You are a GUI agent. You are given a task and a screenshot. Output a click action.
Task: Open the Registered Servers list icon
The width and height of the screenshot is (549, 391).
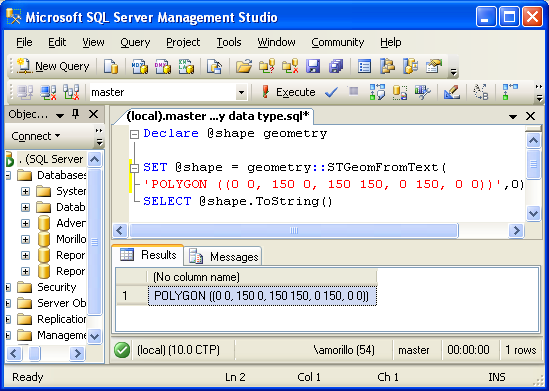tap(364, 66)
